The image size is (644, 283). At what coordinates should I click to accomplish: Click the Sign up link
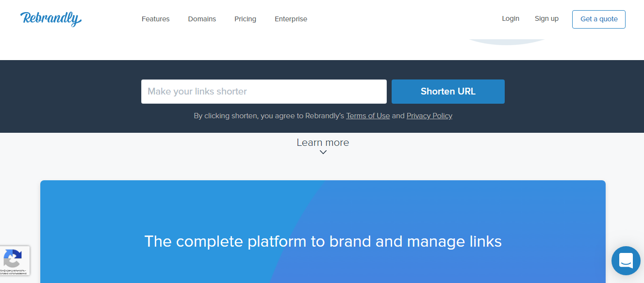pos(546,18)
